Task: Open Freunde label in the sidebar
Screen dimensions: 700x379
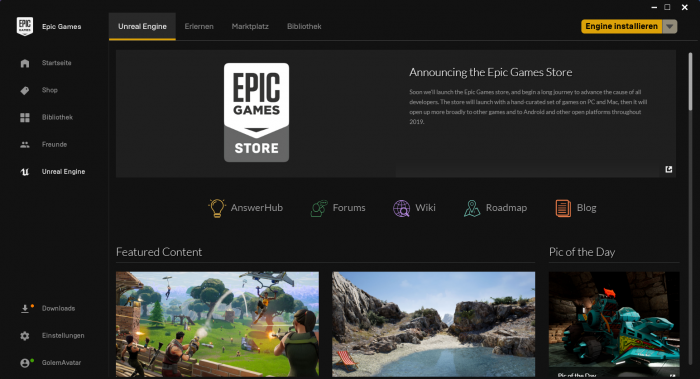Action: point(54,145)
